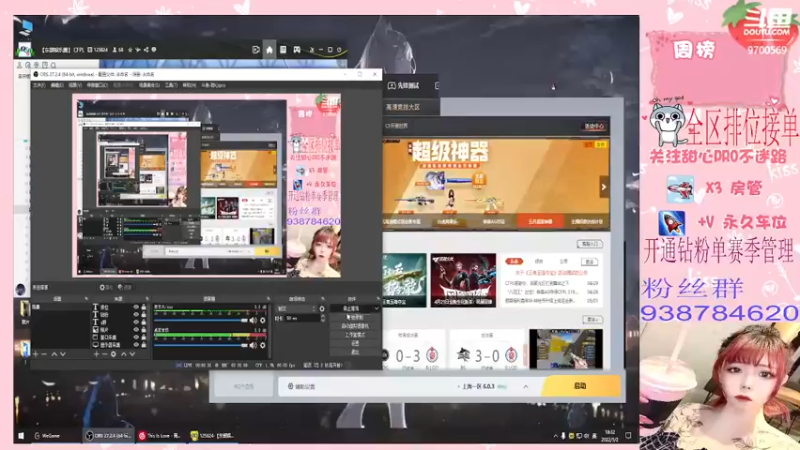
Task: Remove the scene with the minus icon
Action: click(44, 354)
